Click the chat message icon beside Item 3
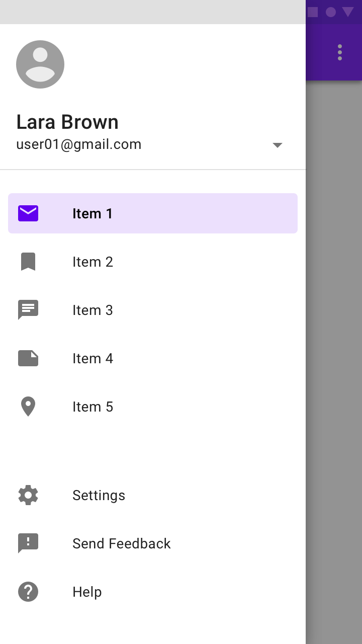 point(28,310)
